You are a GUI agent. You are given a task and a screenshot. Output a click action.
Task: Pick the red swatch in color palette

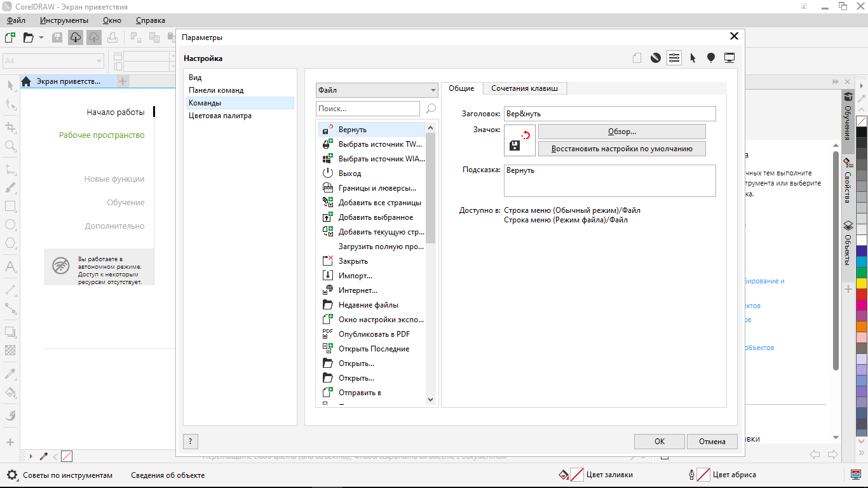point(862,294)
